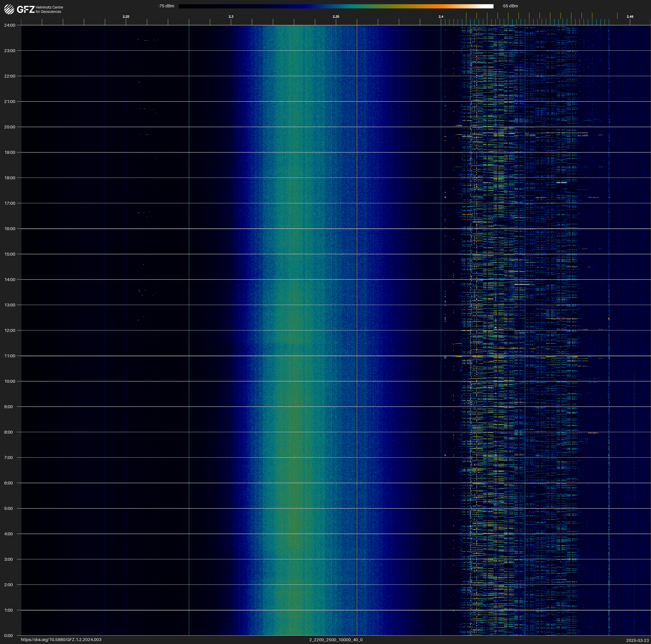Click the 12:00 time axis label

point(10,330)
